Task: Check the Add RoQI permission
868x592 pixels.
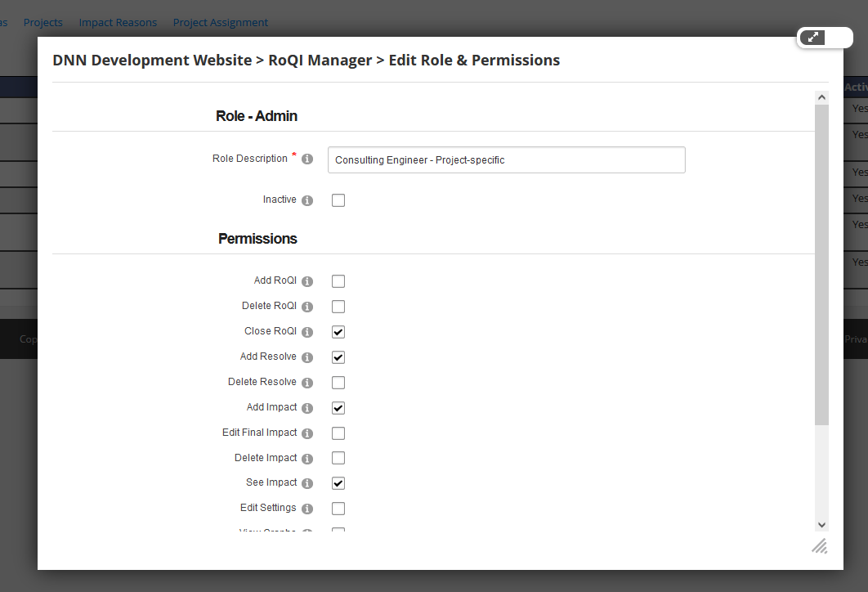Action: pyautogui.click(x=338, y=281)
